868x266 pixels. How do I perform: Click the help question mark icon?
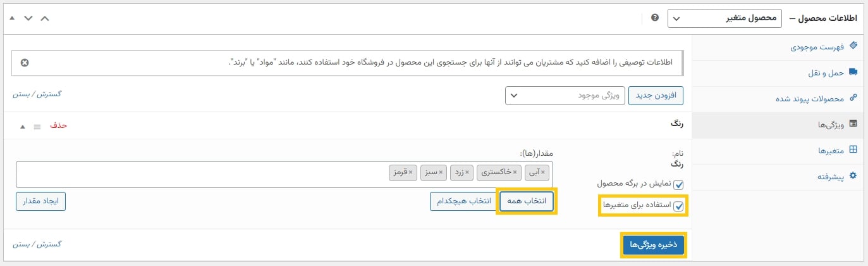point(654,18)
